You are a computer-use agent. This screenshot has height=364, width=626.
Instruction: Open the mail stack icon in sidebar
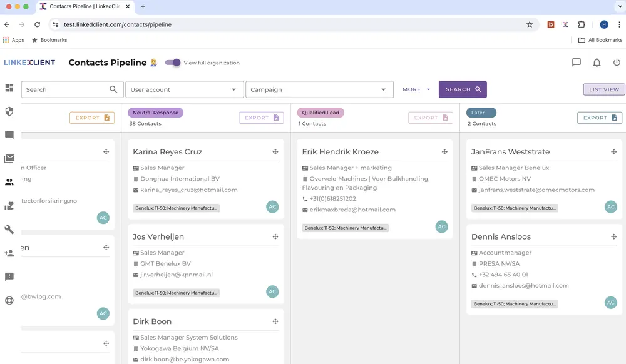9,158
